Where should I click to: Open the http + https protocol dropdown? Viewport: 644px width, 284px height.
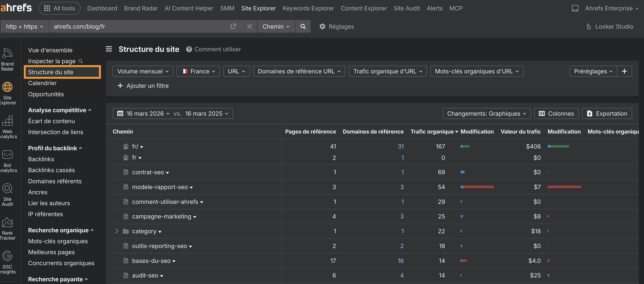click(x=24, y=26)
